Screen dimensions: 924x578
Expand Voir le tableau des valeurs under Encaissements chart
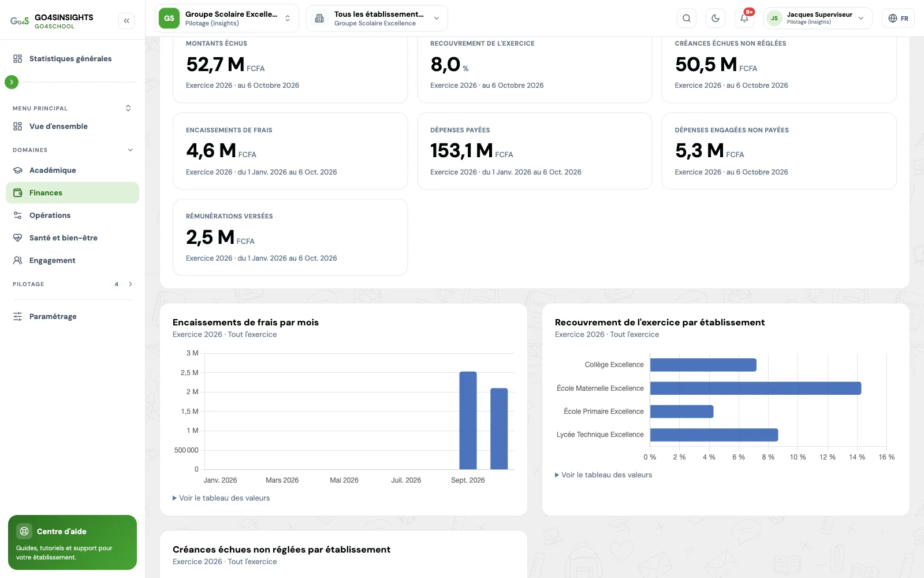click(x=221, y=498)
